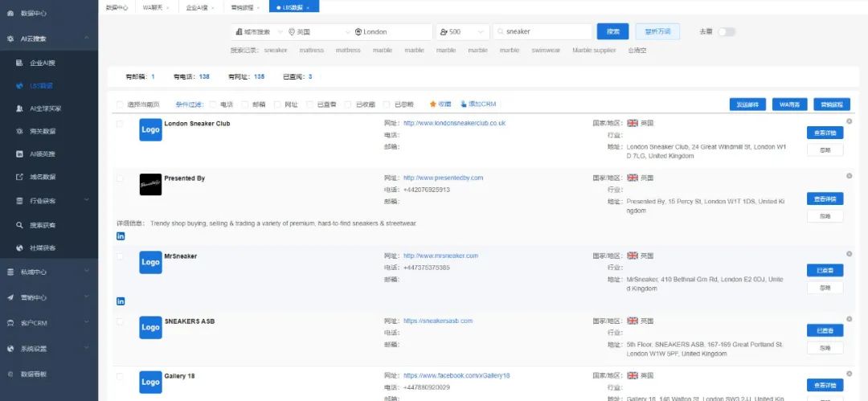Click the 搜索获客 magnifier icon
Viewport: 868px width, 401px height.
pos(20,225)
